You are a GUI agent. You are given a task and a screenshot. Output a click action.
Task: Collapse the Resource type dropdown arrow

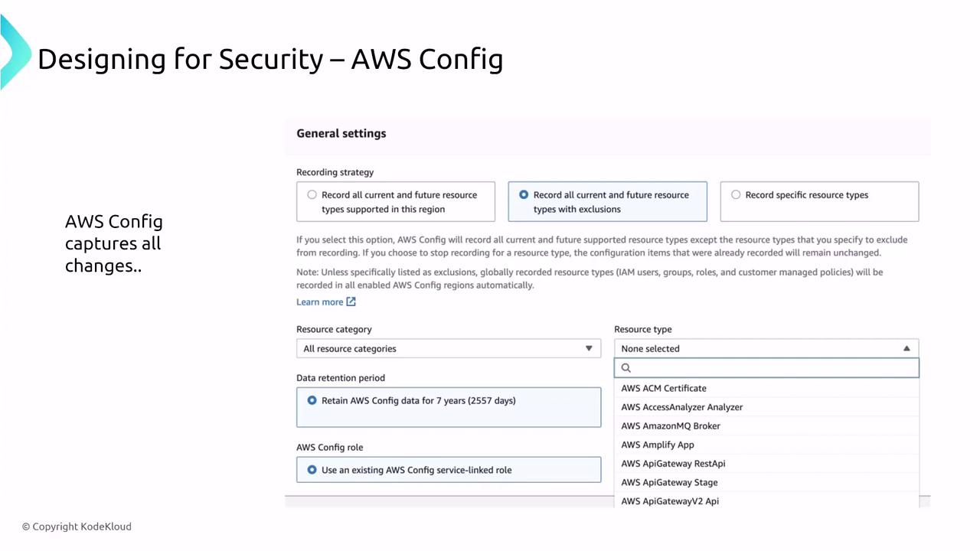906,349
